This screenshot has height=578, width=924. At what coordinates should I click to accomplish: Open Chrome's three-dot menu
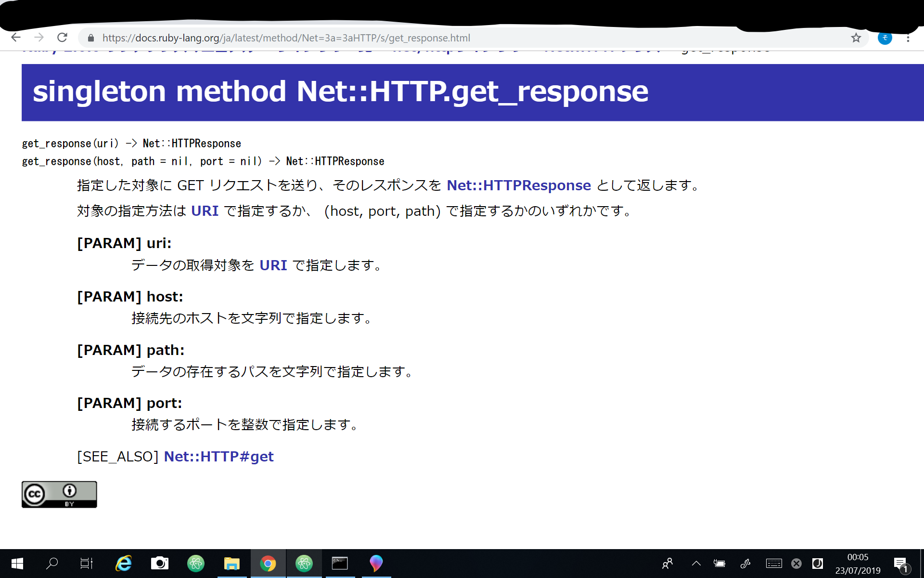pyautogui.click(x=909, y=38)
